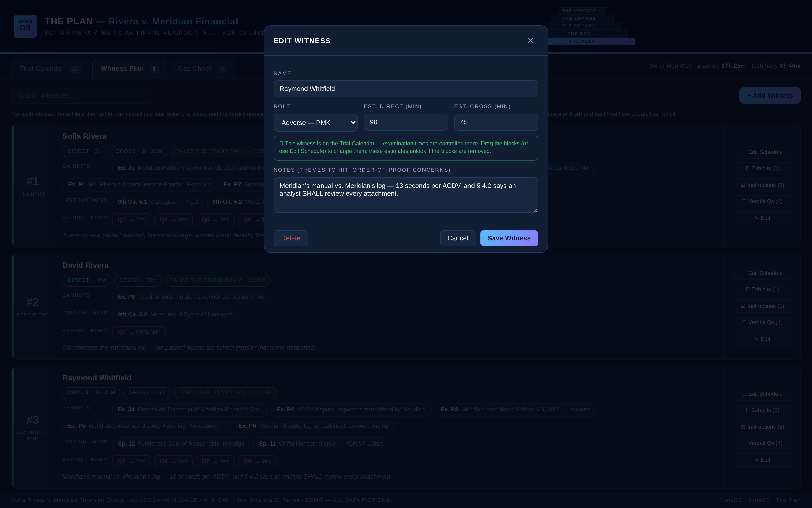The height and width of the screenshot is (508, 812).
Task: Switch to the Trial Calendar tab
Action: tap(50, 69)
